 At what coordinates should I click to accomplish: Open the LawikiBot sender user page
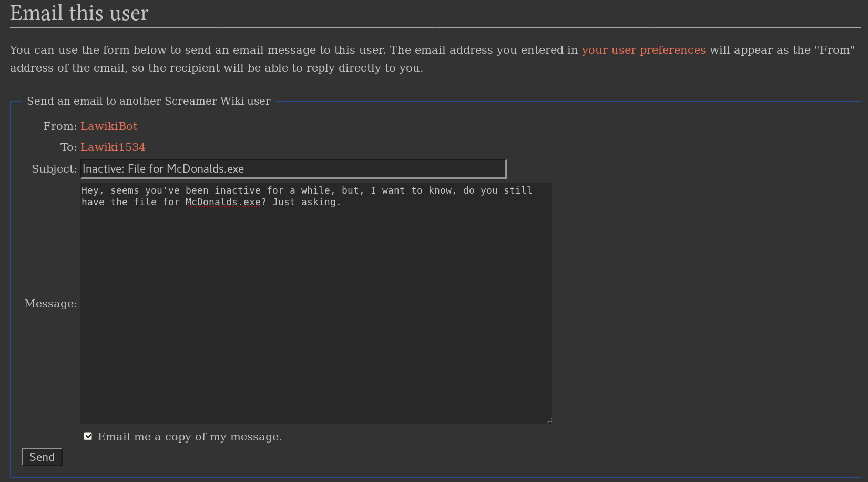[x=109, y=126]
